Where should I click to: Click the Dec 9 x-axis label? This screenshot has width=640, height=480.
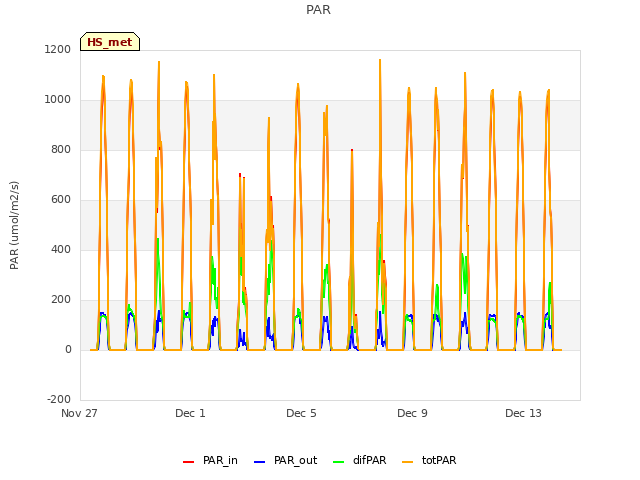coord(412,413)
